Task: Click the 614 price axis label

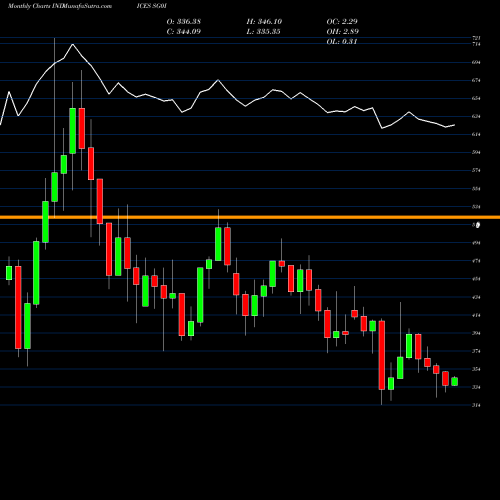Action: [x=476, y=134]
